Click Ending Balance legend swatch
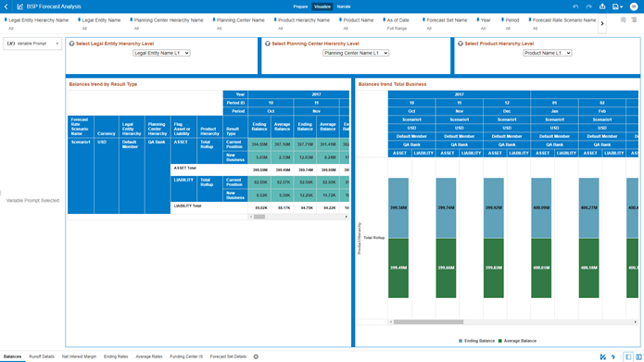The width and height of the screenshot is (644, 362). pyautogui.click(x=461, y=341)
